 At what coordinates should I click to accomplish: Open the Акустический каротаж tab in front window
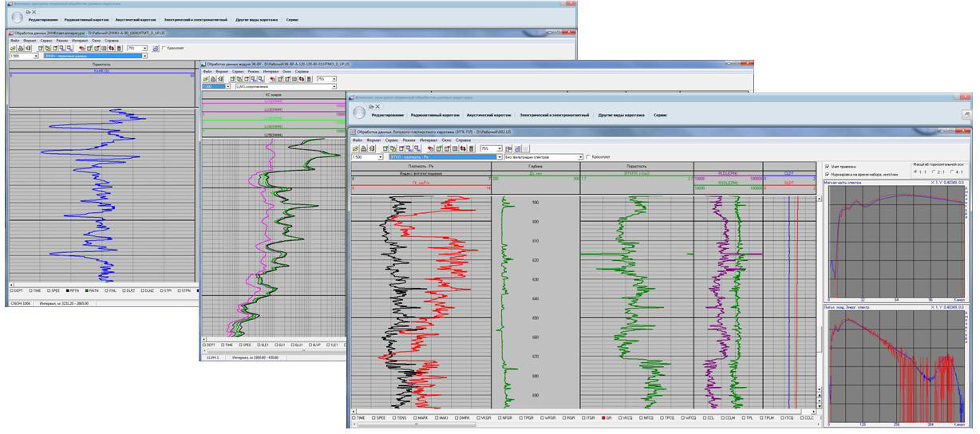pos(489,115)
